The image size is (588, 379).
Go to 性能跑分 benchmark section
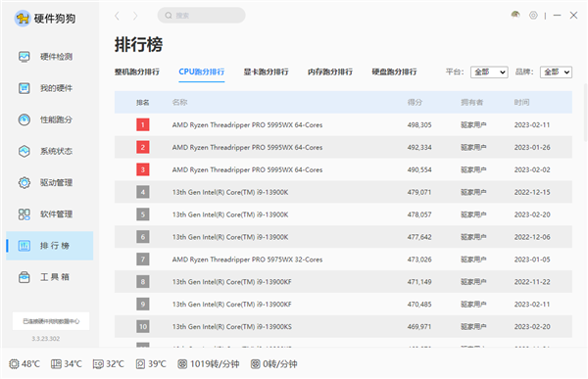pos(49,119)
